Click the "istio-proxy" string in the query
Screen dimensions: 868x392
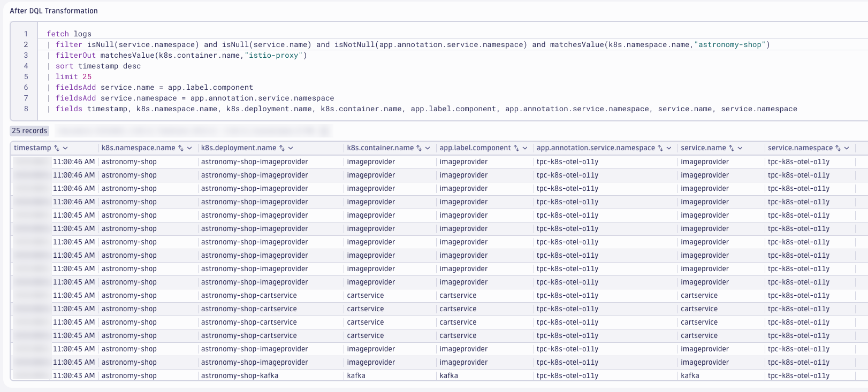click(x=273, y=55)
